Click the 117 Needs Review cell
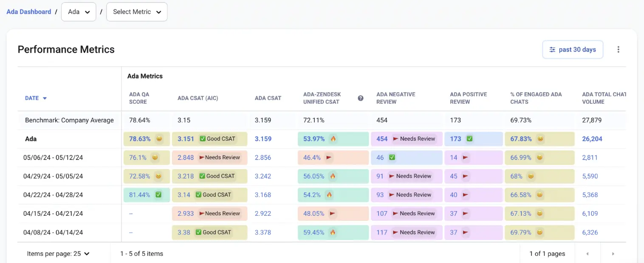This screenshot has height=263, width=644. coord(407,232)
